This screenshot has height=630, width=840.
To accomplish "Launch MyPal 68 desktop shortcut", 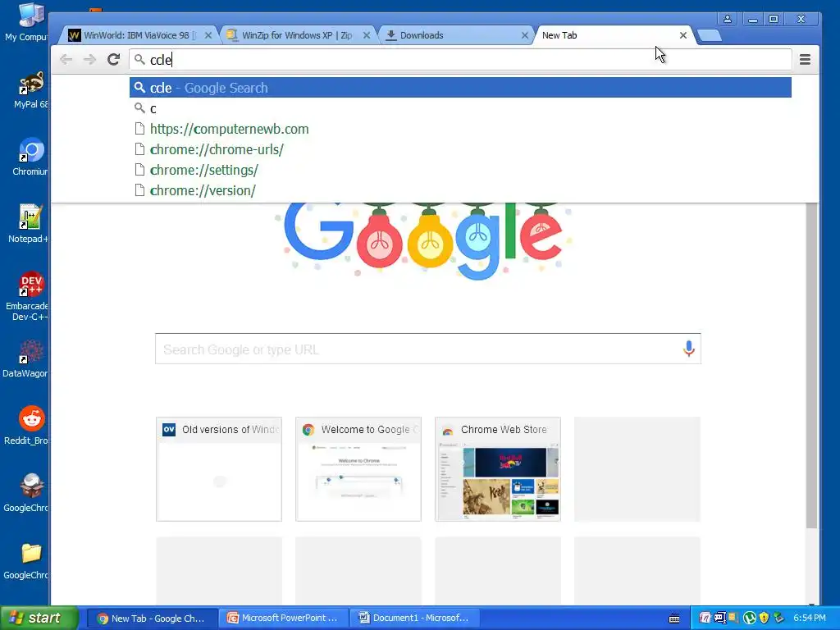I will coord(30,89).
